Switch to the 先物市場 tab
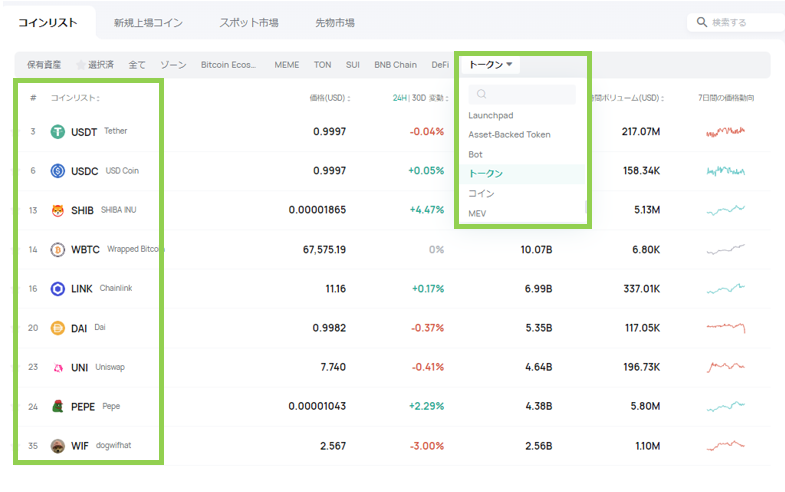Image resolution: width=785 pixels, height=492 pixels. click(335, 23)
